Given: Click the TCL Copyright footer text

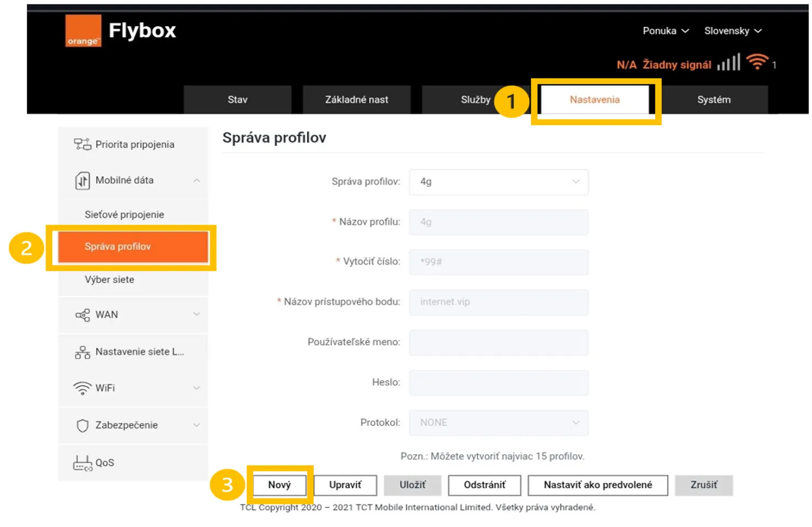Looking at the screenshot, I should coord(417,507).
